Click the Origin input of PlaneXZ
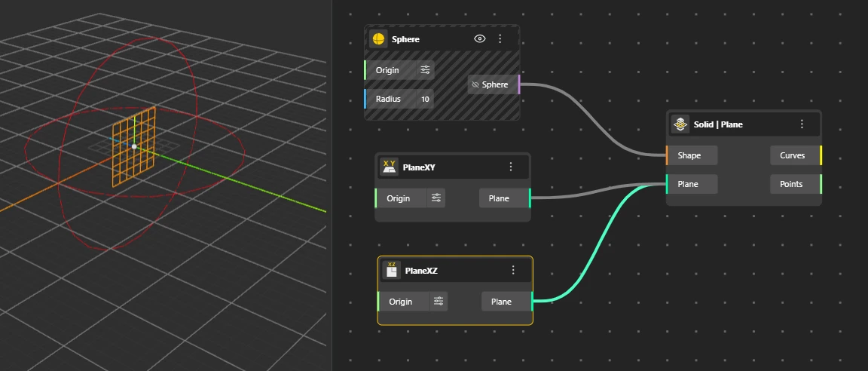Viewport: 868px width, 371px height. [x=403, y=302]
